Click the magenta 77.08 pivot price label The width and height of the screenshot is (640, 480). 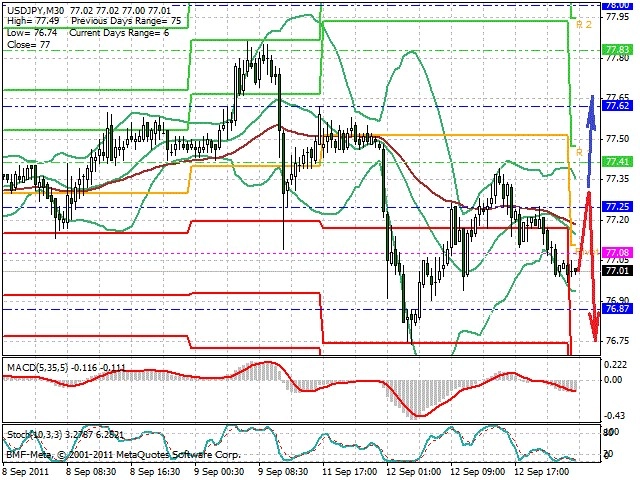617,252
